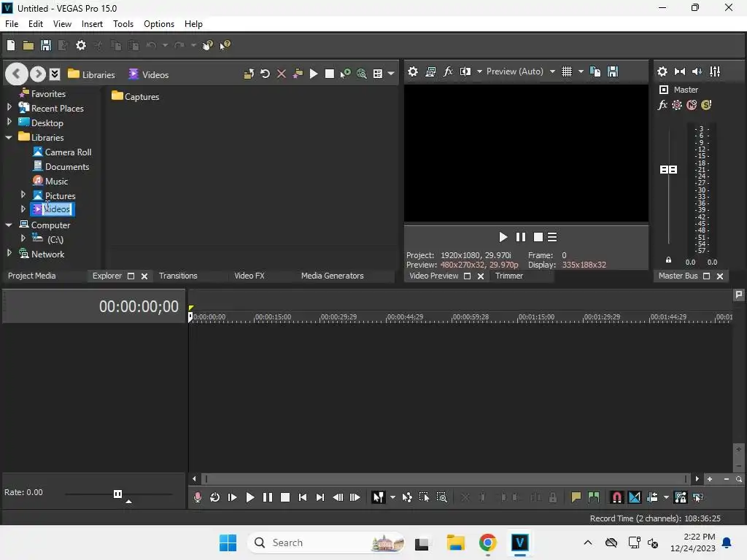Viewport: 747px width, 560px height.
Task: Open the Captures folder
Action: click(x=135, y=96)
